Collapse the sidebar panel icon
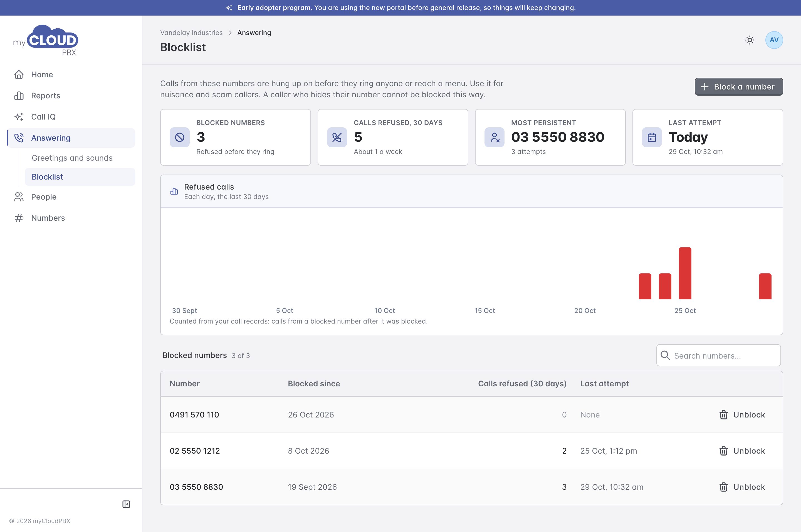The width and height of the screenshot is (801, 532). tap(126, 504)
